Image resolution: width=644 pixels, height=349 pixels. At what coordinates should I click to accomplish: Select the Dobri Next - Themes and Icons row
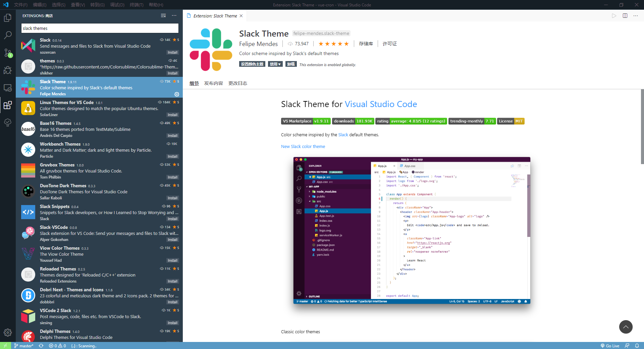99,296
